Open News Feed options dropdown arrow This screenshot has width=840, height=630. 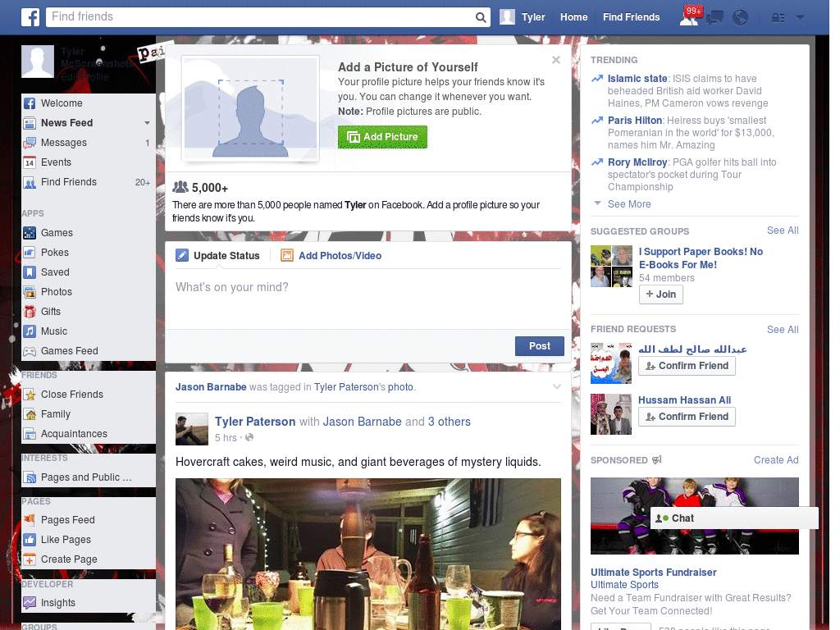pyautogui.click(x=147, y=123)
